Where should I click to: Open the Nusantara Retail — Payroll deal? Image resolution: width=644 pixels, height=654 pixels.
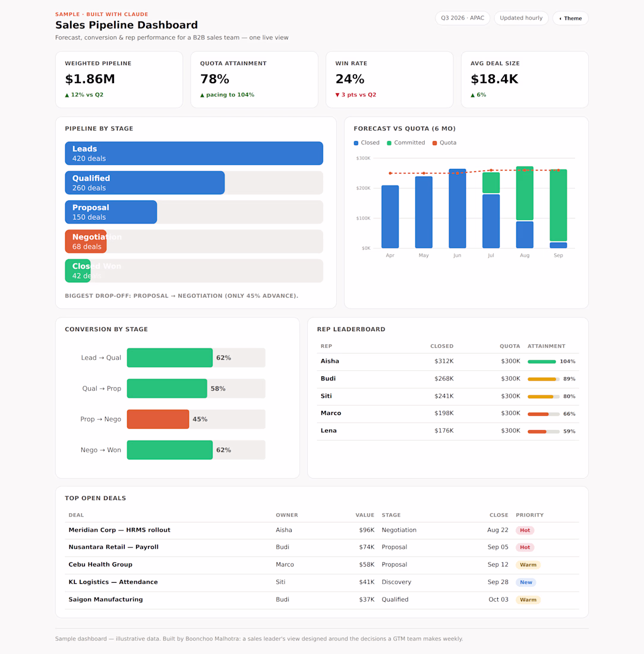click(x=113, y=547)
